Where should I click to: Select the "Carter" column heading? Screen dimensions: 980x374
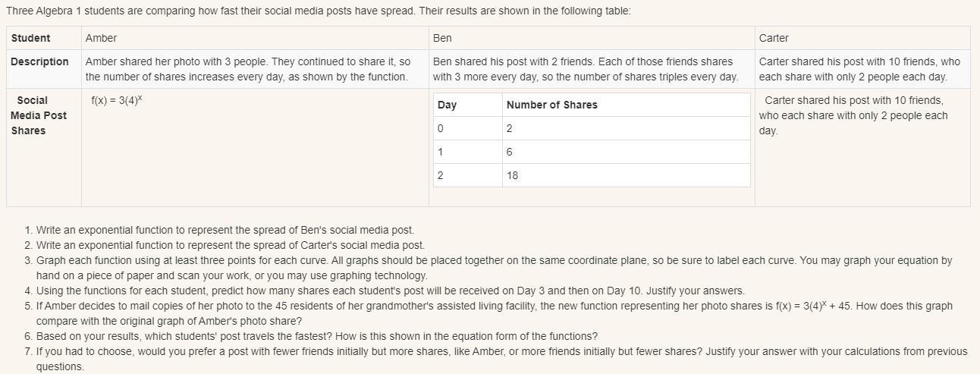click(774, 38)
